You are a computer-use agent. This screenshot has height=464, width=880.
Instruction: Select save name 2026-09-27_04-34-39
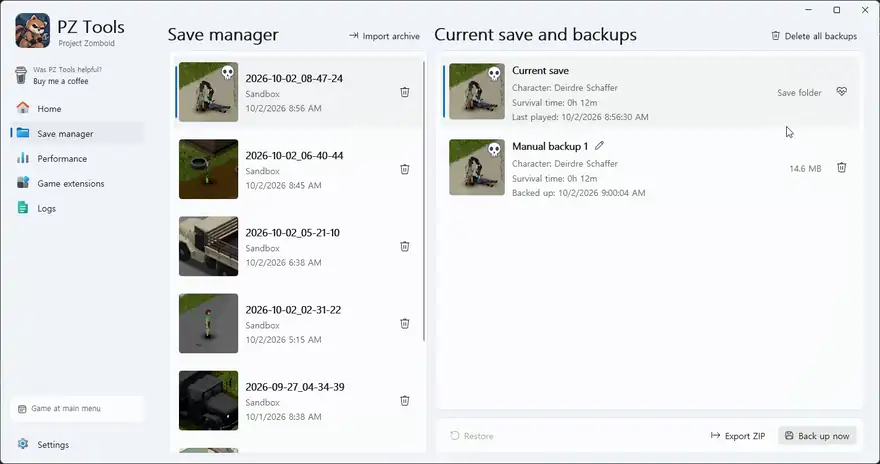point(295,387)
